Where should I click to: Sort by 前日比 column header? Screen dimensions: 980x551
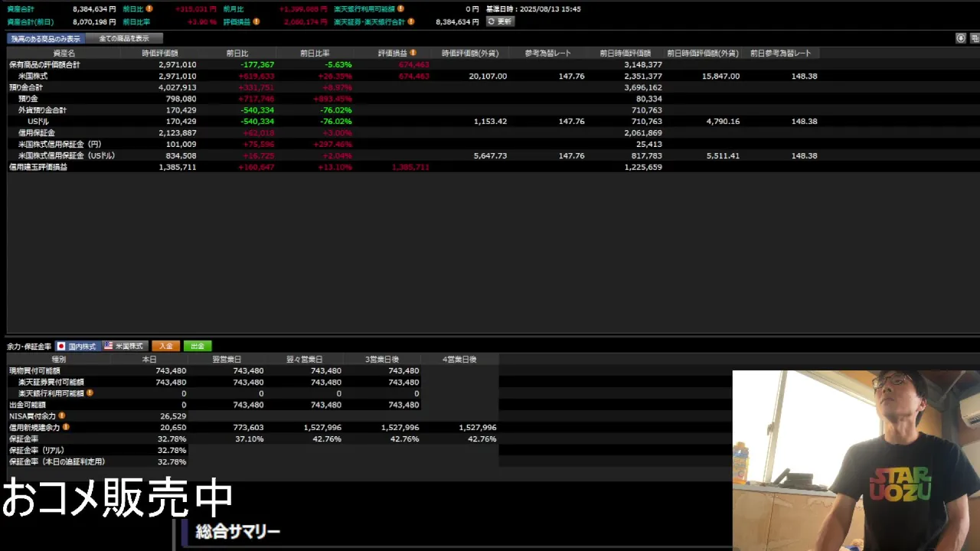[x=237, y=53]
